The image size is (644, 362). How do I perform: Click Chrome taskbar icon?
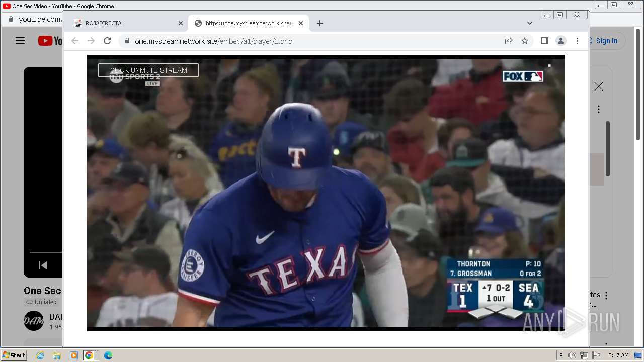[x=89, y=355]
